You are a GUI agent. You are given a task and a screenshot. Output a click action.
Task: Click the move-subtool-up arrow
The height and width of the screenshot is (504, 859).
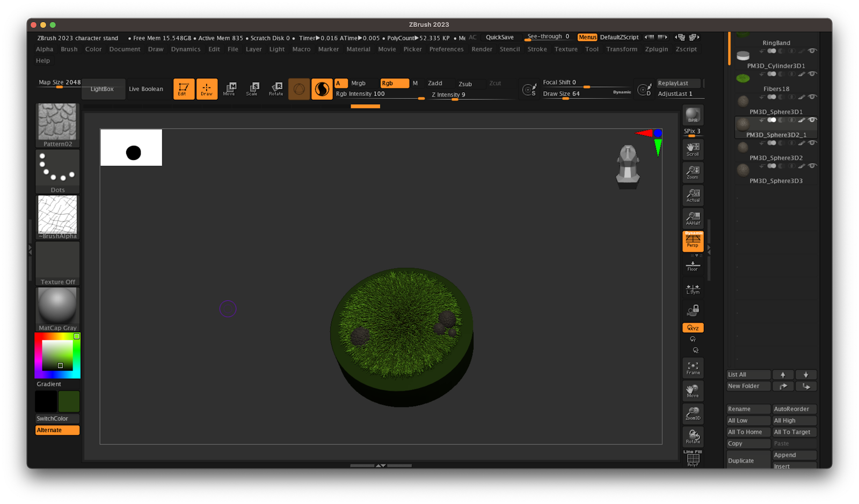click(783, 375)
